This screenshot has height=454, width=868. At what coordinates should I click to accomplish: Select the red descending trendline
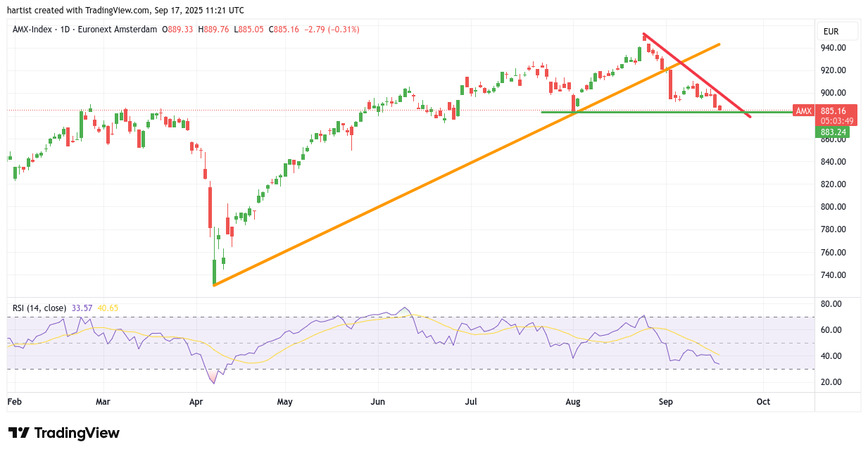(697, 75)
